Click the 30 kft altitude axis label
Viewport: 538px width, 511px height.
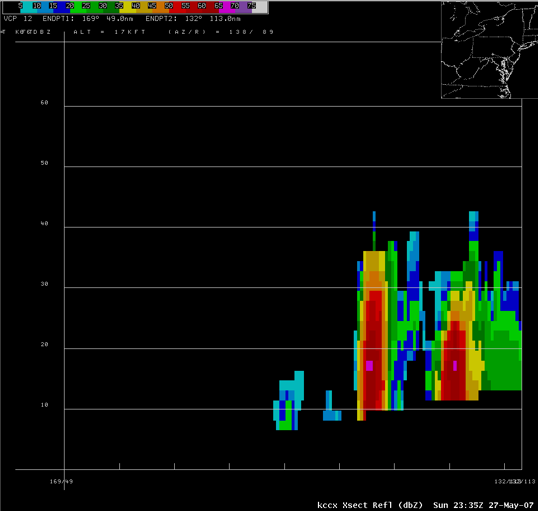[44, 284]
